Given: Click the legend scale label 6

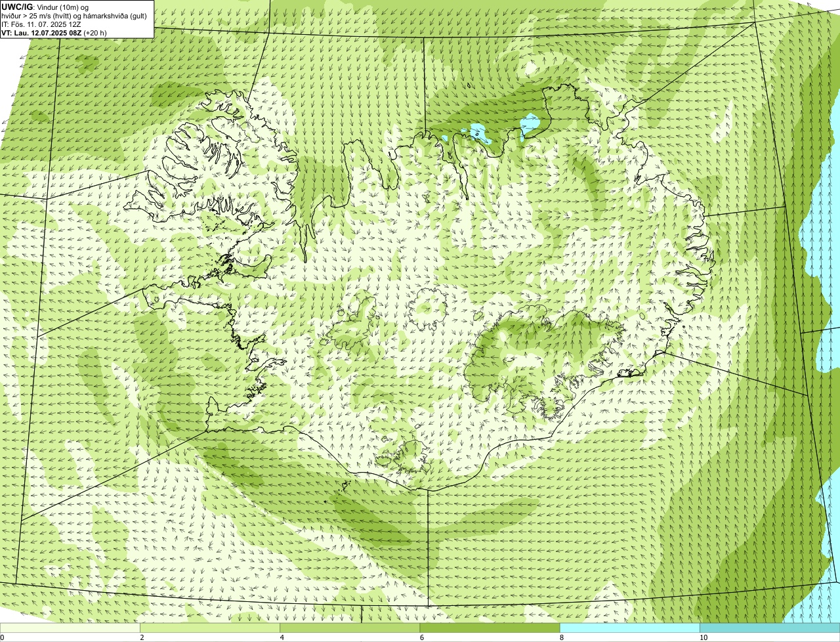Looking at the screenshot, I should pyautogui.click(x=422, y=637).
